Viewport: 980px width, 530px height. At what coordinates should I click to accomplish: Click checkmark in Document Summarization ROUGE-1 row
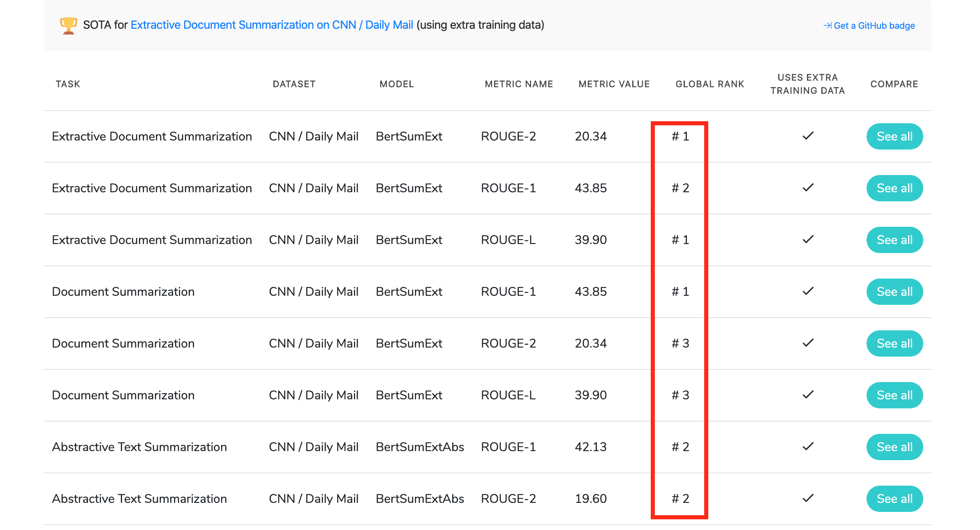808,291
